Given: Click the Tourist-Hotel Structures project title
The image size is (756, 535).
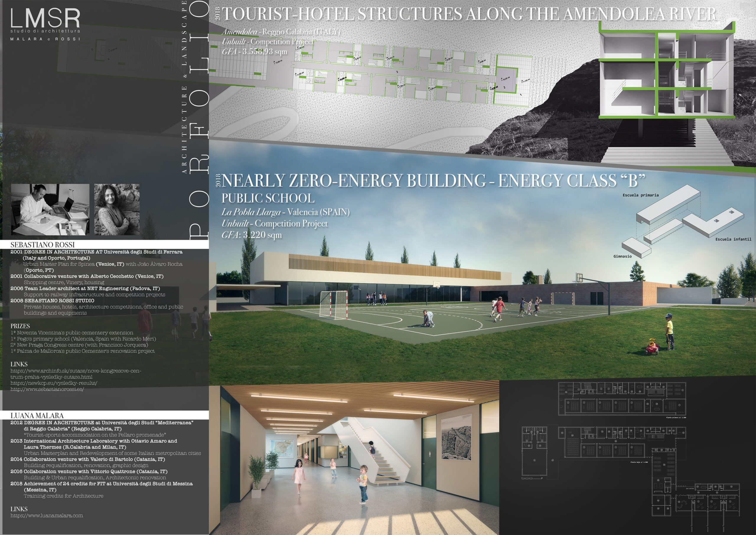Looking at the screenshot, I should click(469, 14).
